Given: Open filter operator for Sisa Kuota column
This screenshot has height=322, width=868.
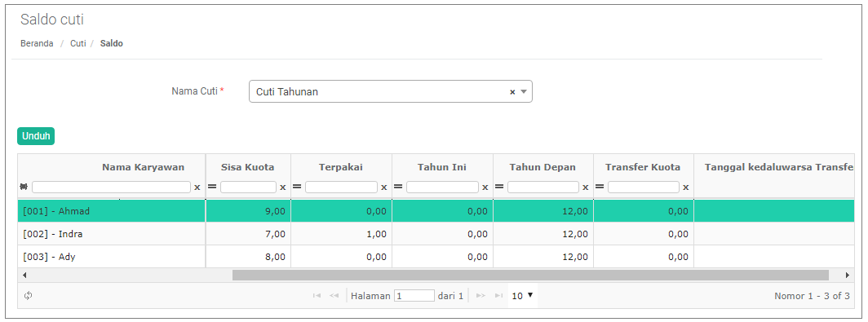Looking at the screenshot, I should [x=212, y=187].
